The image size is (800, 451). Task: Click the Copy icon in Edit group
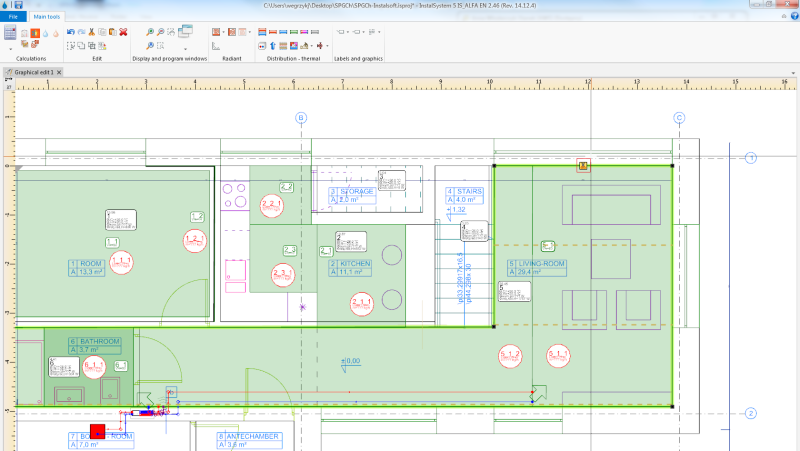(102, 32)
